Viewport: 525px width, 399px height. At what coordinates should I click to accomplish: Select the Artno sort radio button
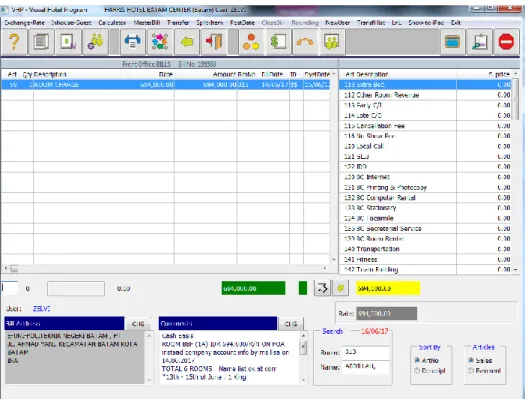[417, 360]
